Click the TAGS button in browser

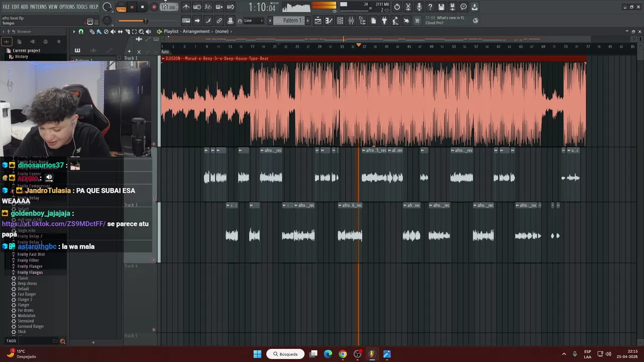11,341
